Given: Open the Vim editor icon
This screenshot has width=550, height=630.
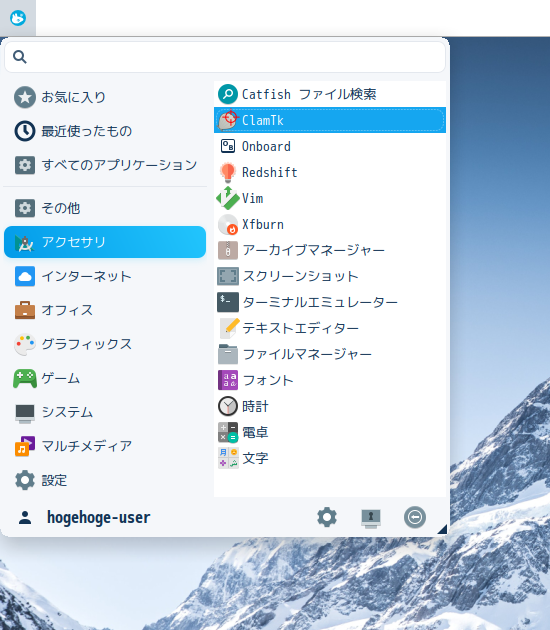Looking at the screenshot, I should [x=228, y=198].
